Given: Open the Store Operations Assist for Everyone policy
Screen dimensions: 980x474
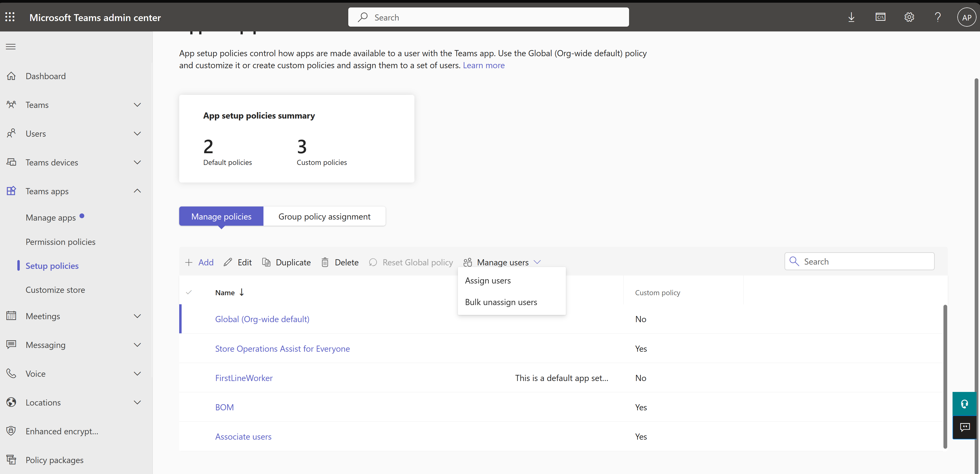Looking at the screenshot, I should tap(282, 349).
